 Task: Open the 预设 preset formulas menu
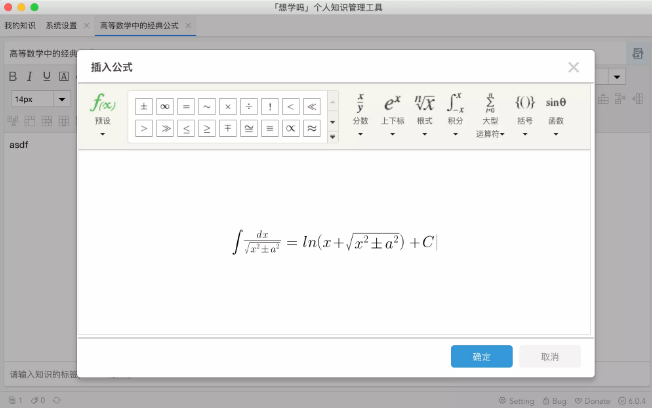103,114
